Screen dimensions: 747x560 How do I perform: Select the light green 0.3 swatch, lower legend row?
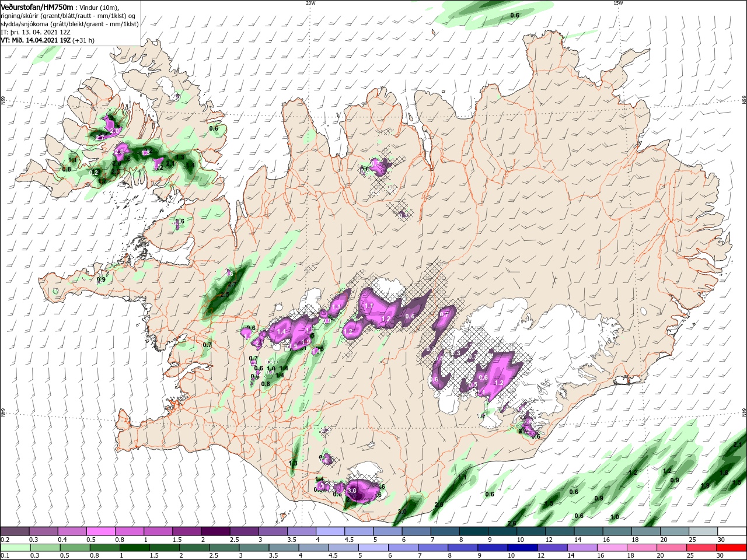pyautogui.click(x=44, y=548)
